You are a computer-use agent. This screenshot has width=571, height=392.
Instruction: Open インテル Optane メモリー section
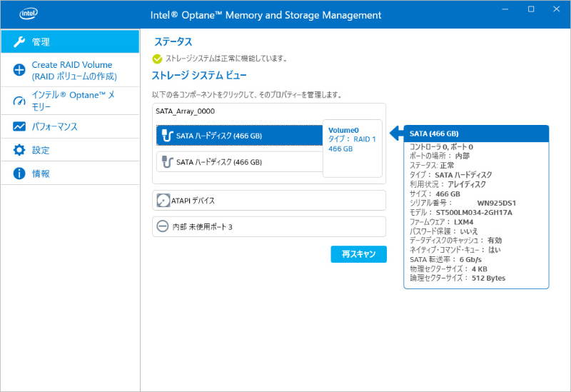click(70, 101)
